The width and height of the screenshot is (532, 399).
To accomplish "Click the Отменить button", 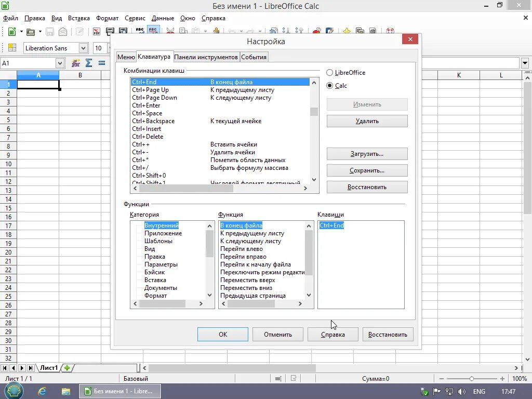I will tap(278, 335).
